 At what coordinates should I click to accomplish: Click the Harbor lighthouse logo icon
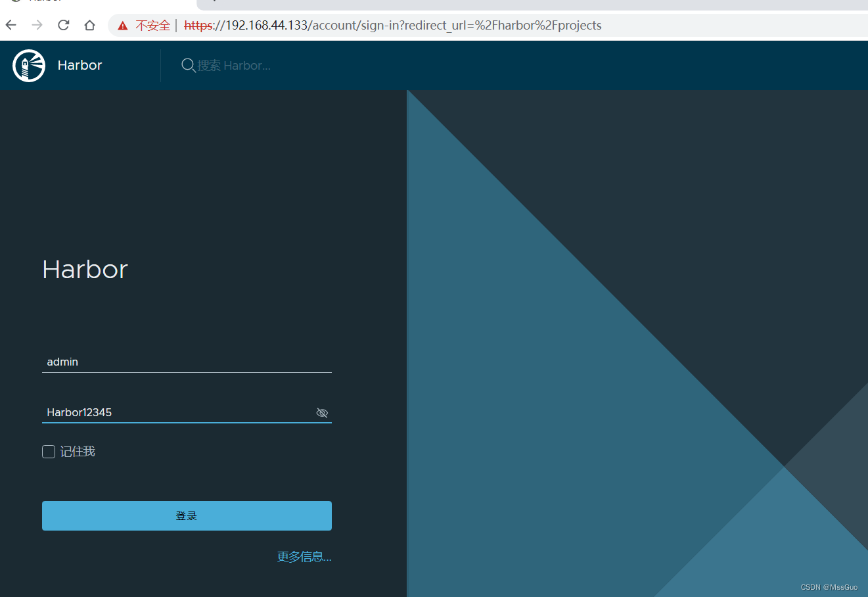pos(29,66)
